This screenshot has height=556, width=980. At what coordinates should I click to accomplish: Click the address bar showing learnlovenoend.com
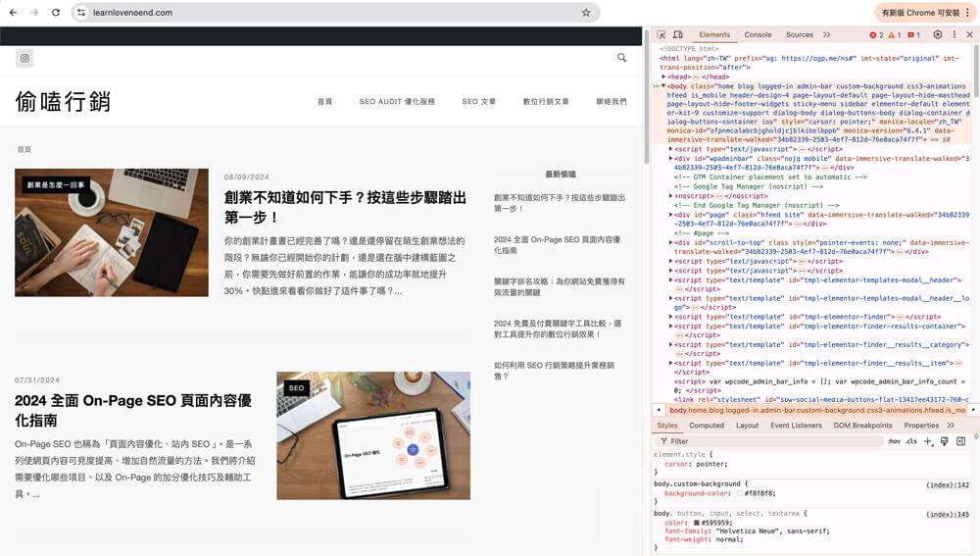pyautogui.click(x=334, y=13)
